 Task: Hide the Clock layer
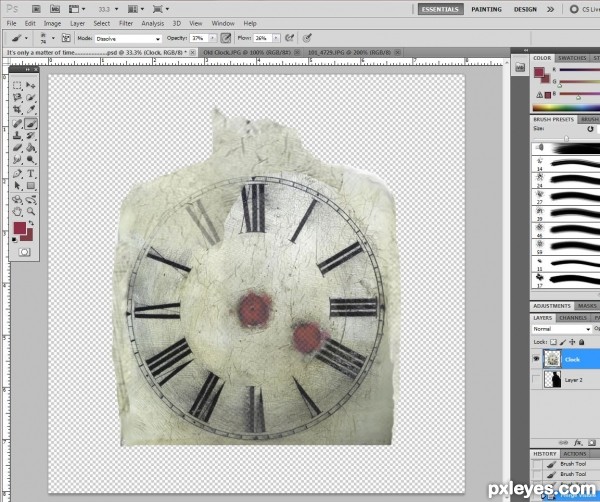pyautogui.click(x=536, y=359)
